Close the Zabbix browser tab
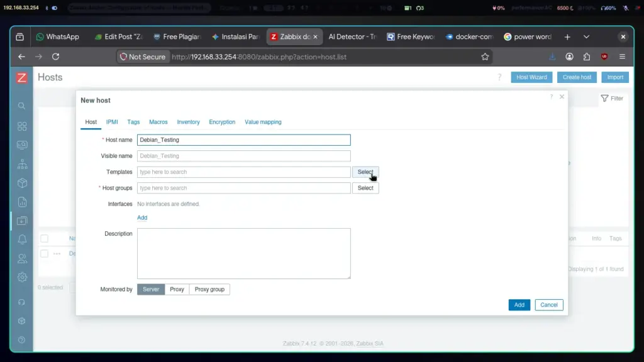This screenshot has width=644, height=362. coord(315,37)
